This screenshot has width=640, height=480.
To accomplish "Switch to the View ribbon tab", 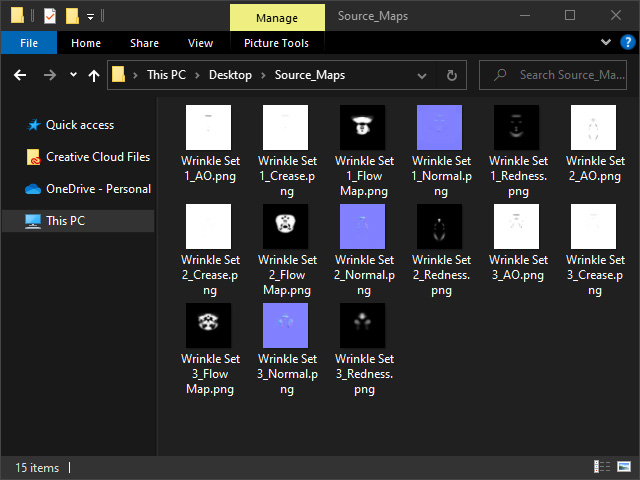I will click(x=200, y=43).
